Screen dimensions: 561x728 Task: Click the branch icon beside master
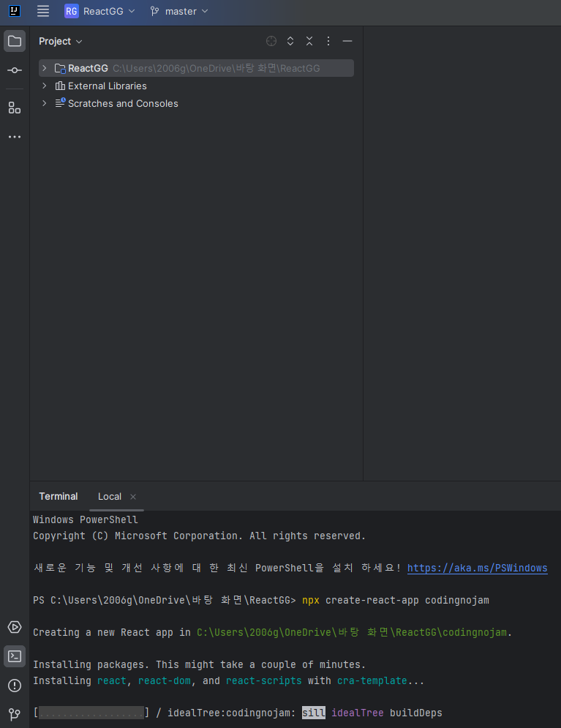155,11
